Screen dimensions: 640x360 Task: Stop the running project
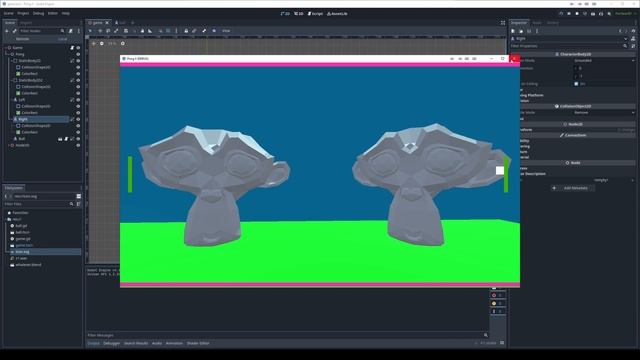tap(577, 13)
